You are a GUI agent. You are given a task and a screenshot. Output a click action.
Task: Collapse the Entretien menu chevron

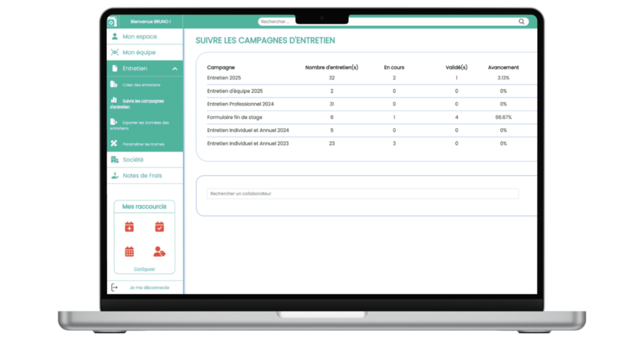point(175,69)
